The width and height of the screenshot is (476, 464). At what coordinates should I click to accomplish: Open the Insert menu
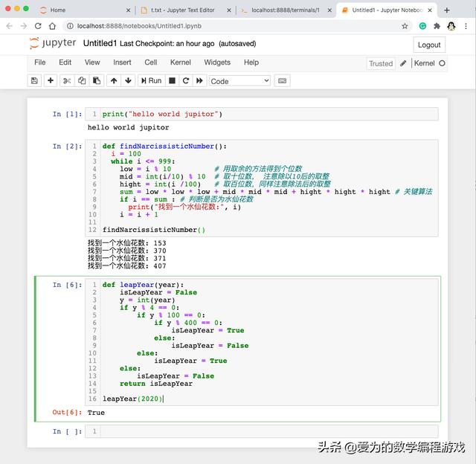[x=122, y=62]
